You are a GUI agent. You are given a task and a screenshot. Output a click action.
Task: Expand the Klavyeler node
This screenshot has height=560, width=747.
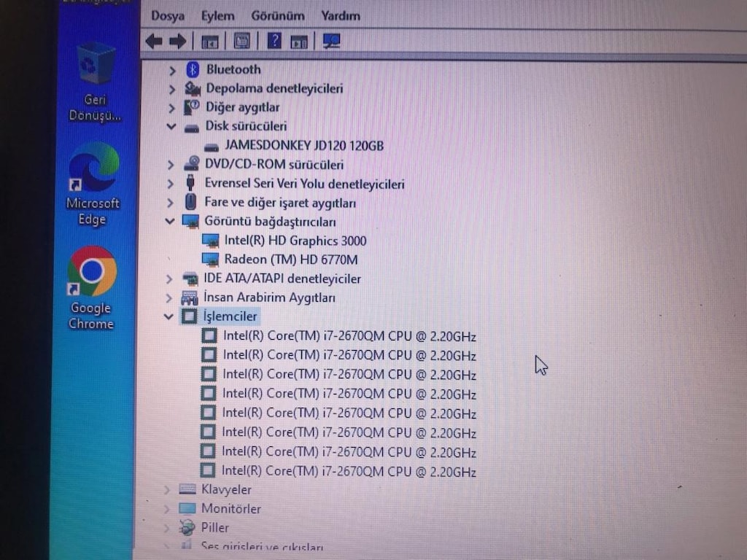[167, 489]
